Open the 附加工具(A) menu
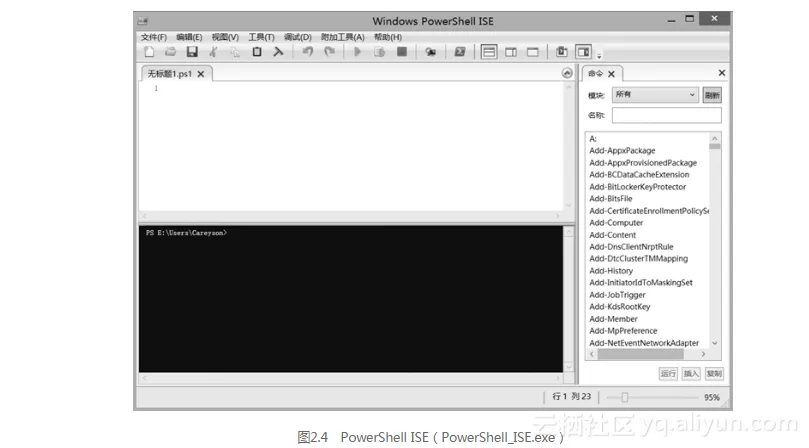Image resolution: width=809 pixels, height=448 pixels. point(343,37)
